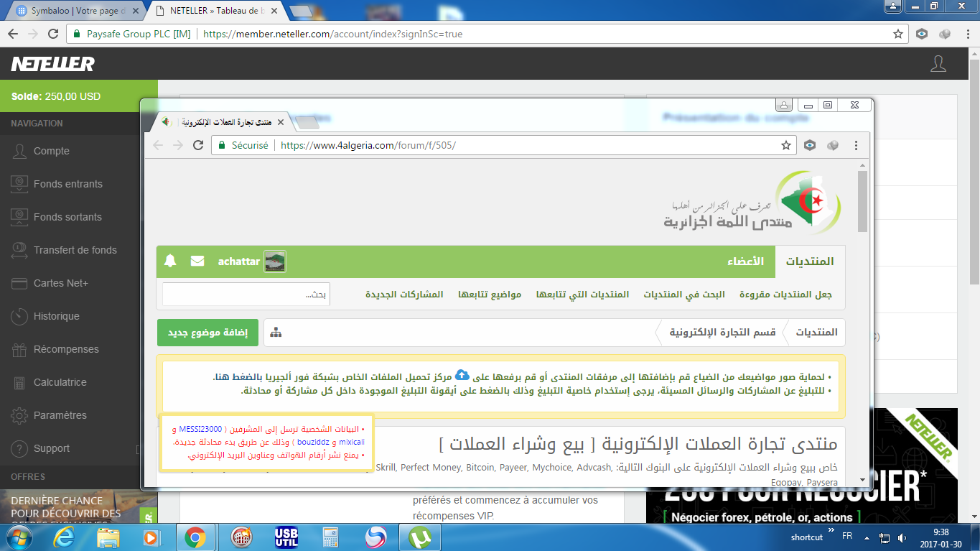Open the المشاركات الجديدة link

pyautogui.click(x=404, y=295)
